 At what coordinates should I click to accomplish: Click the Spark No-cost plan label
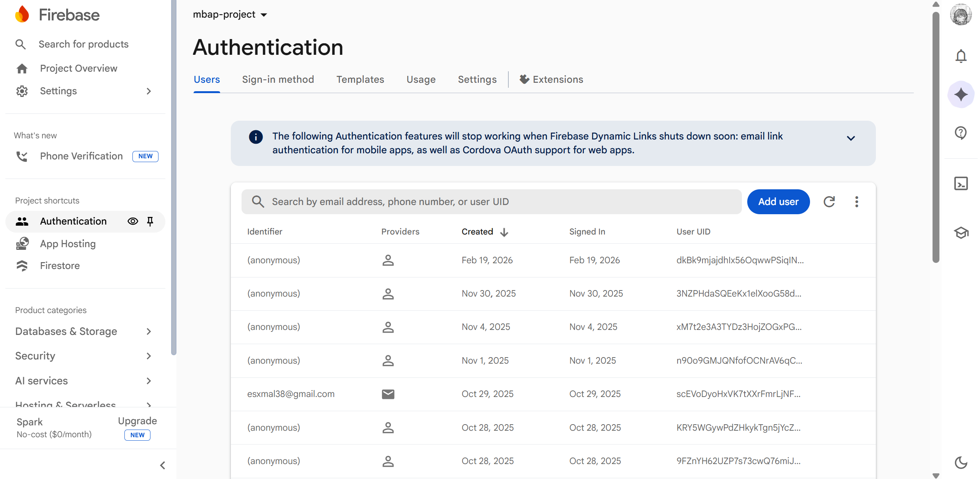click(54, 428)
